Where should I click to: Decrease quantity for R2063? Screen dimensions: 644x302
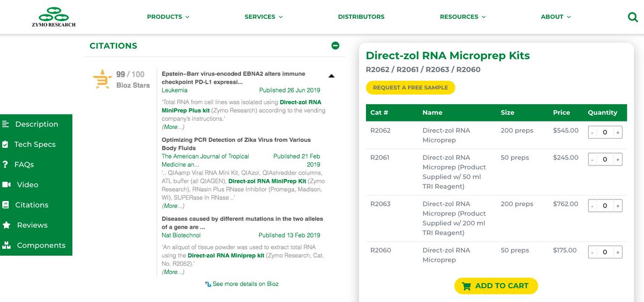pyautogui.click(x=592, y=206)
